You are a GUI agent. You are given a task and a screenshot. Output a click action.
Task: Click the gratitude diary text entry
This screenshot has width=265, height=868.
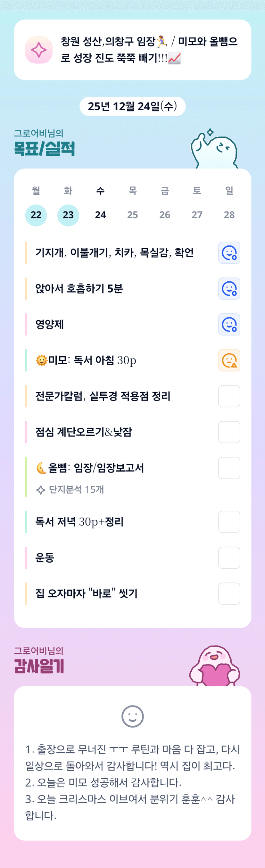pyautogui.click(x=133, y=782)
